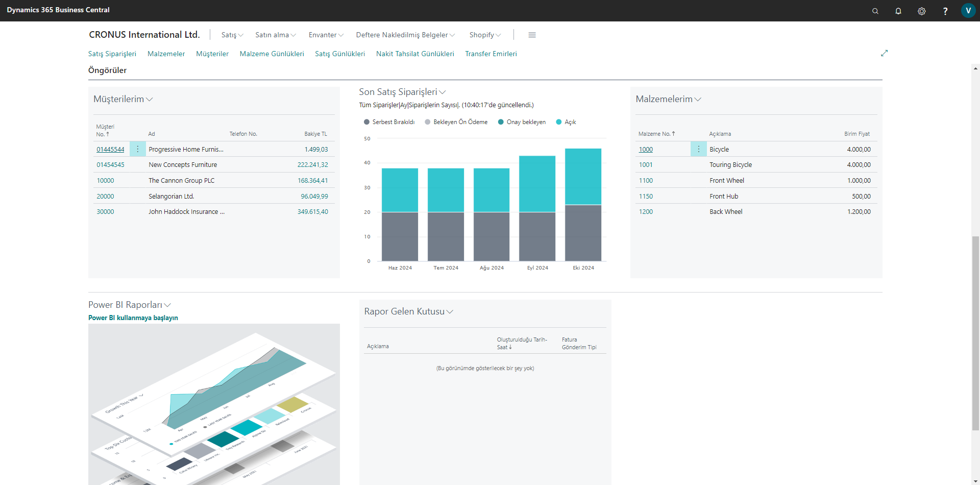Screen dimensions: 980x485
Task: Open customer number 30000 link
Action: pyautogui.click(x=106, y=212)
